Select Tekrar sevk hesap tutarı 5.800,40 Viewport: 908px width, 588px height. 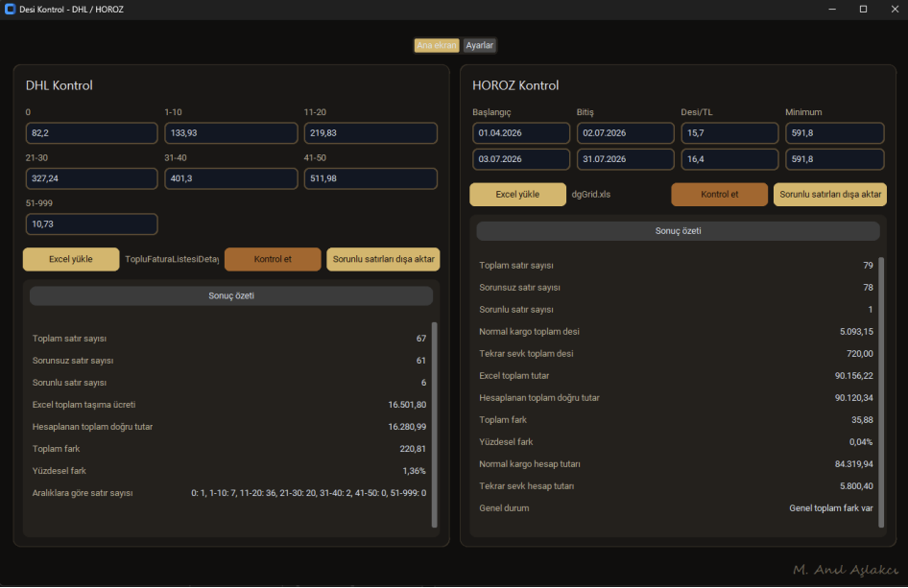coord(856,486)
